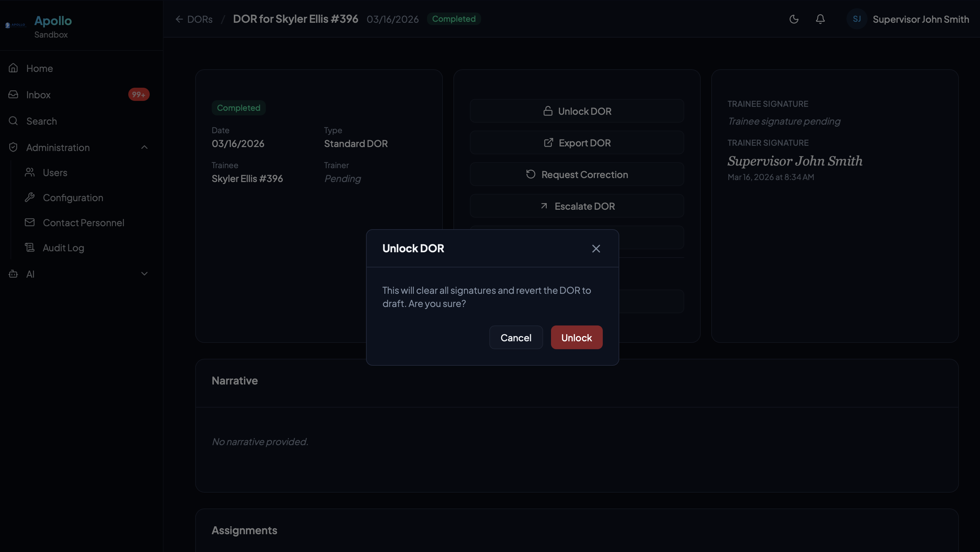Navigate to the DORs breadcrumb
Viewport: 980px width, 552px height.
pyautogui.click(x=199, y=19)
